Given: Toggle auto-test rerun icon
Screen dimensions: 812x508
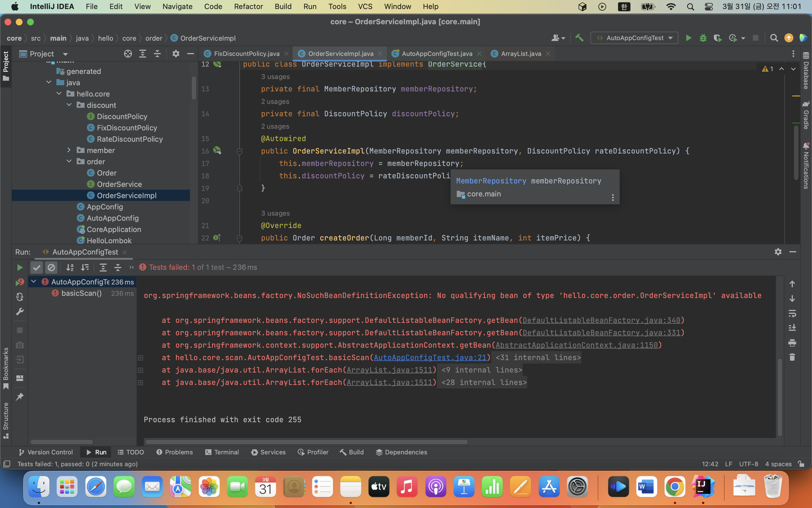Looking at the screenshot, I should pos(20,297).
